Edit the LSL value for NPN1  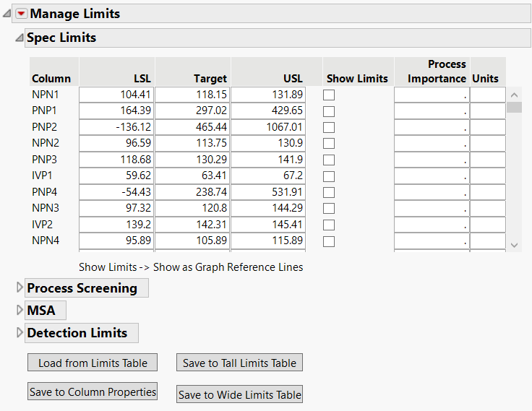point(116,95)
